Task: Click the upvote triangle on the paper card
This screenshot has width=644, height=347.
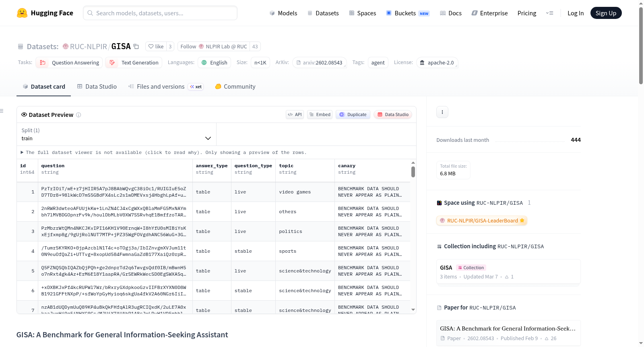Action: click(547, 339)
